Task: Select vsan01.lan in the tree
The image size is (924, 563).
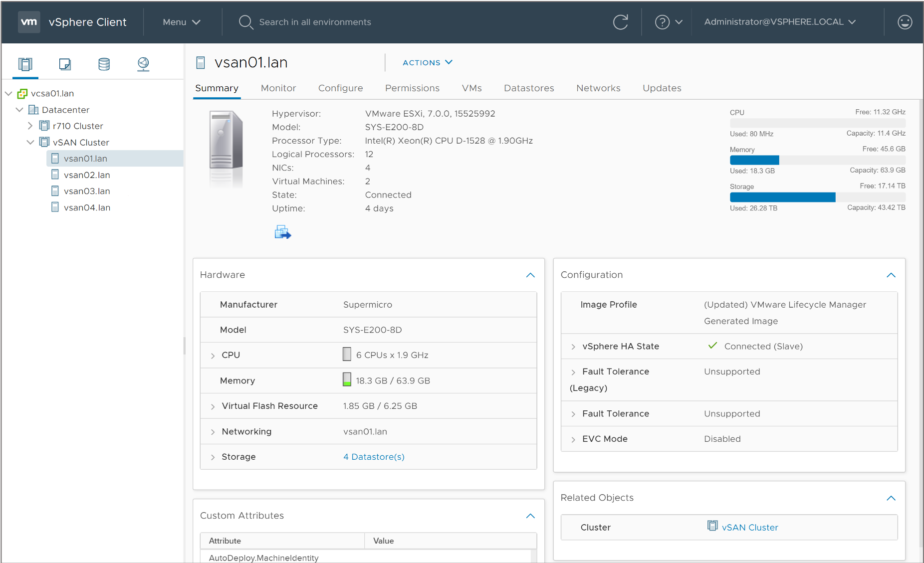Action: point(115,159)
